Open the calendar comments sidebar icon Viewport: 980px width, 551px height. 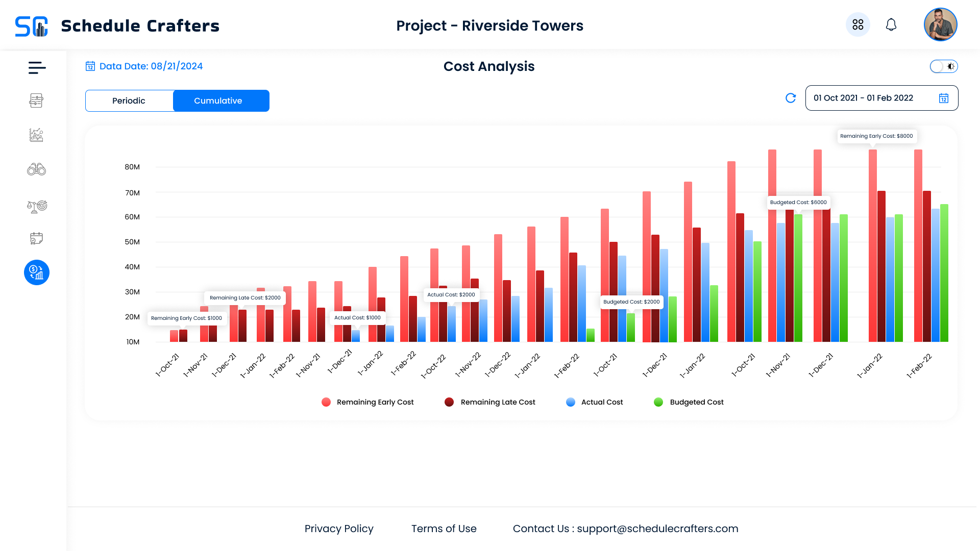click(x=36, y=238)
